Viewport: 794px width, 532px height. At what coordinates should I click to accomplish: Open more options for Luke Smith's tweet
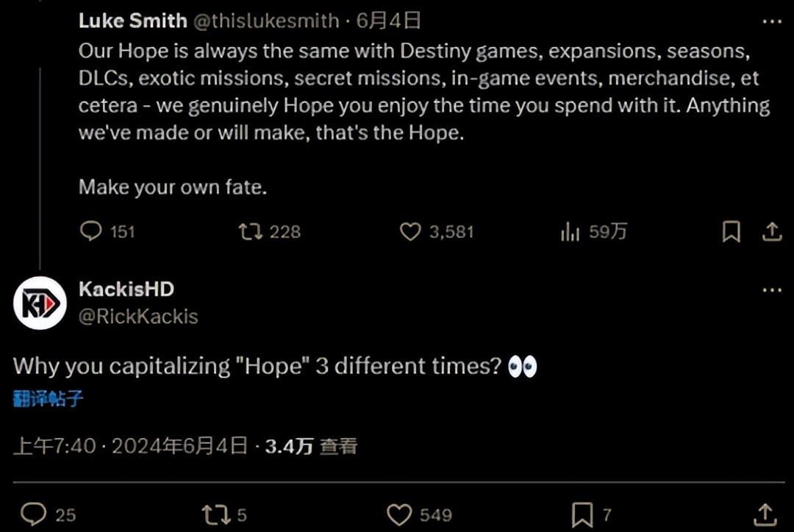tap(771, 21)
